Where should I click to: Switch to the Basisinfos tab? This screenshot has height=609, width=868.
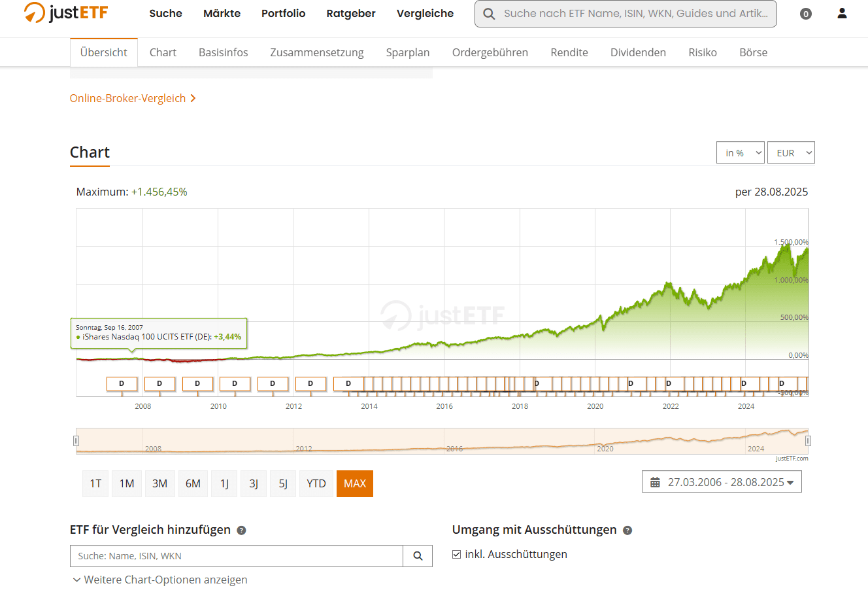224,52
